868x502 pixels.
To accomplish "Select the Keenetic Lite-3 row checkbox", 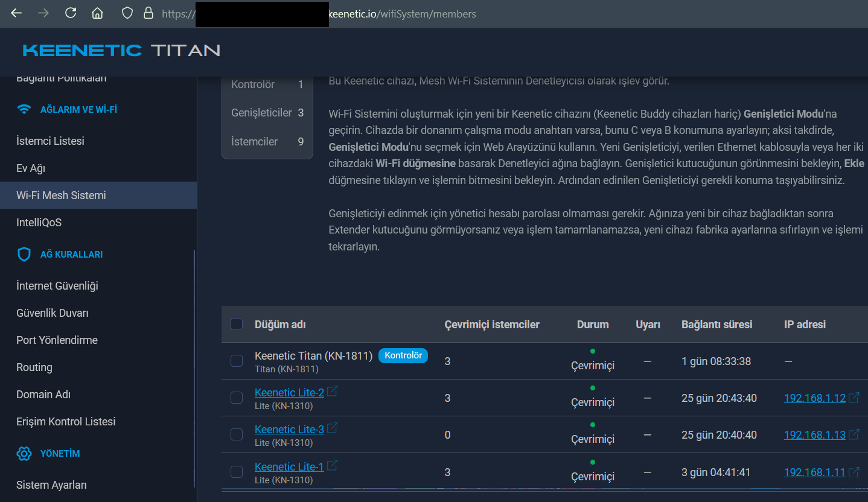I will coord(237,434).
